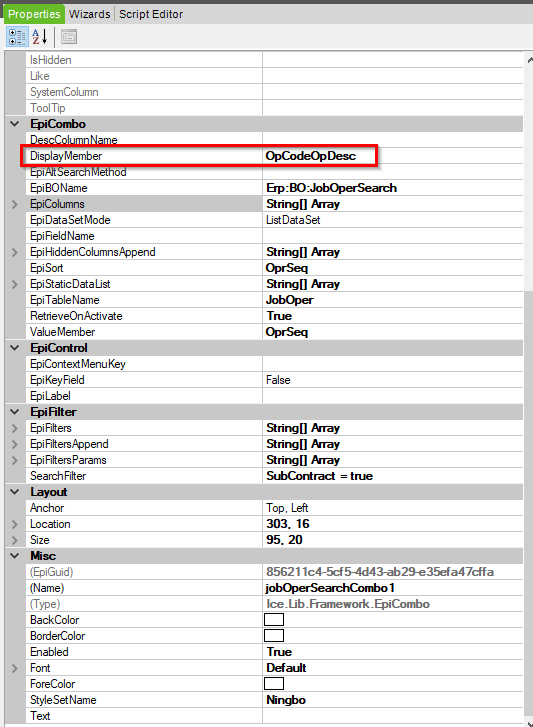533x727 pixels.
Task: Switch to the Wizards tab
Action: click(x=89, y=14)
